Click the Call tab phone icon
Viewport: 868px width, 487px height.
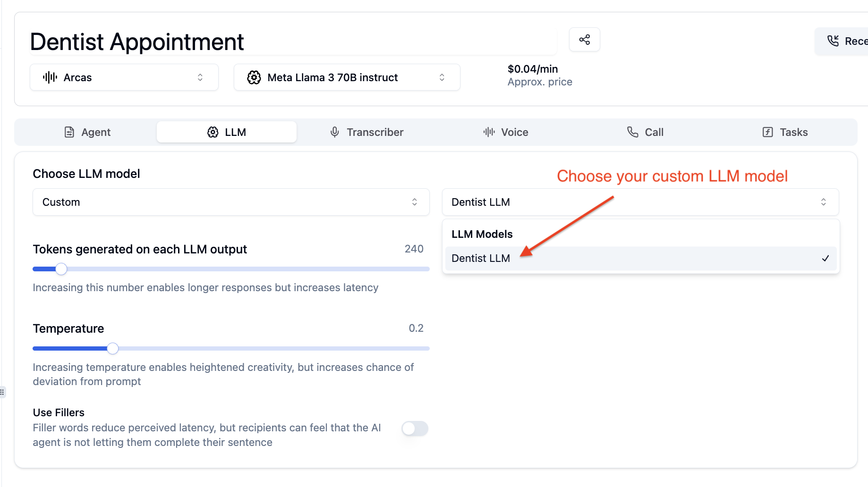pyautogui.click(x=633, y=132)
